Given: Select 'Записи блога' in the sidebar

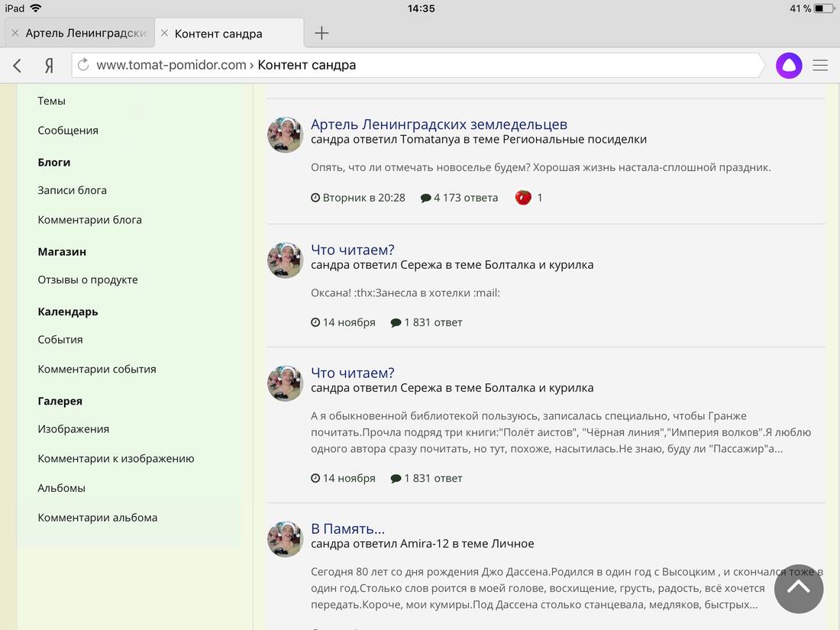Looking at the screenshot, I should (x=72, y=190).
